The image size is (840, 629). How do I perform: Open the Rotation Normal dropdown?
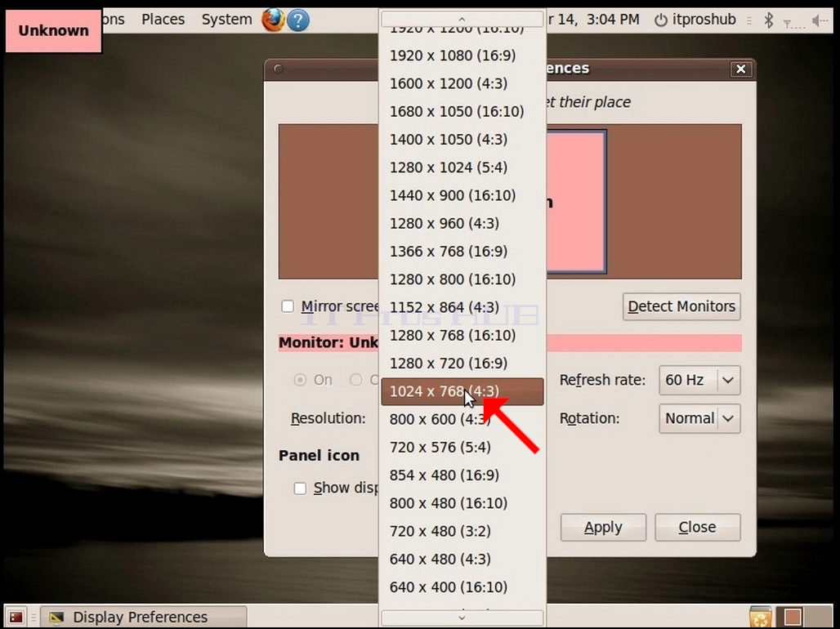pos(699,418)
